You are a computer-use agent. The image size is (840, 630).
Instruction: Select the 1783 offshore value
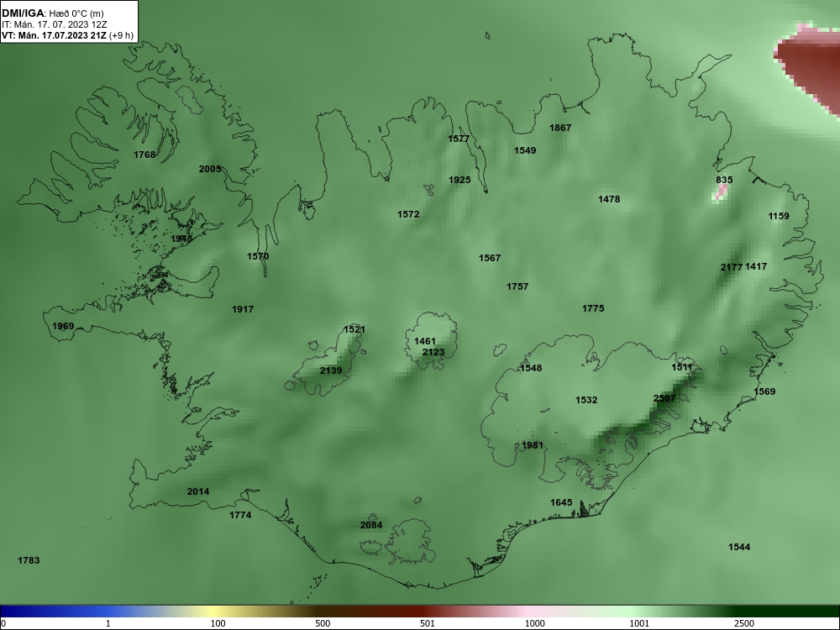[x=29, y=560]
